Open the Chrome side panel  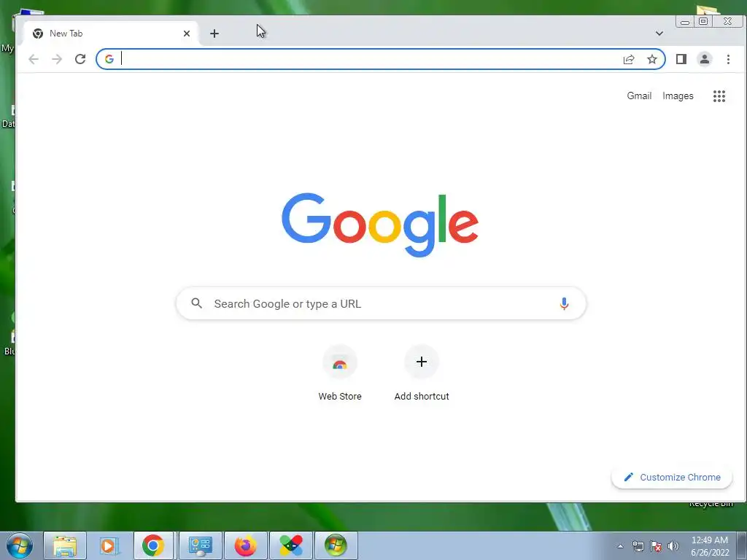point(681,59)
